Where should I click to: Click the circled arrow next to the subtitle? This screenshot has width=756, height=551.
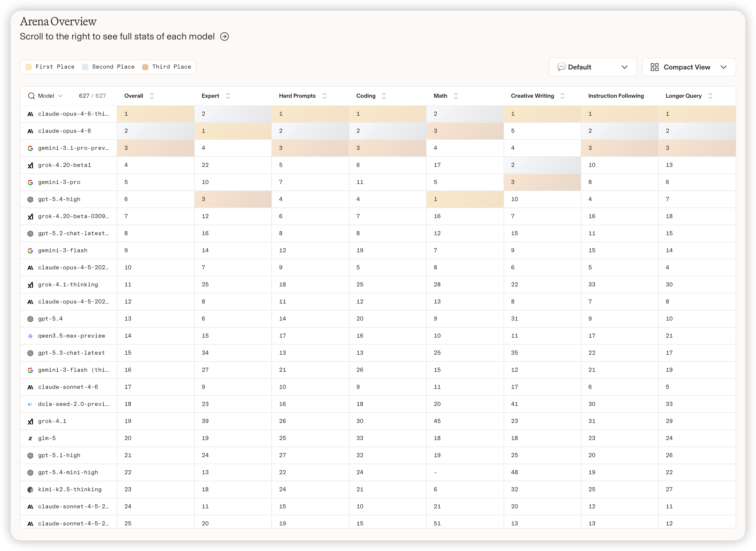(225, 37)
